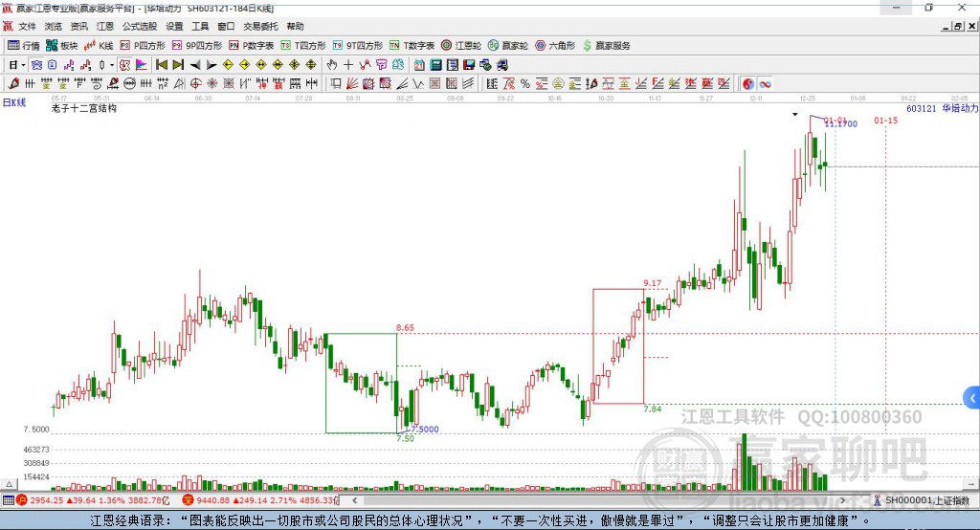Open 赢家服务
Image resolution: width=980 pixels, height=530 pixels.
coord(606,46)
